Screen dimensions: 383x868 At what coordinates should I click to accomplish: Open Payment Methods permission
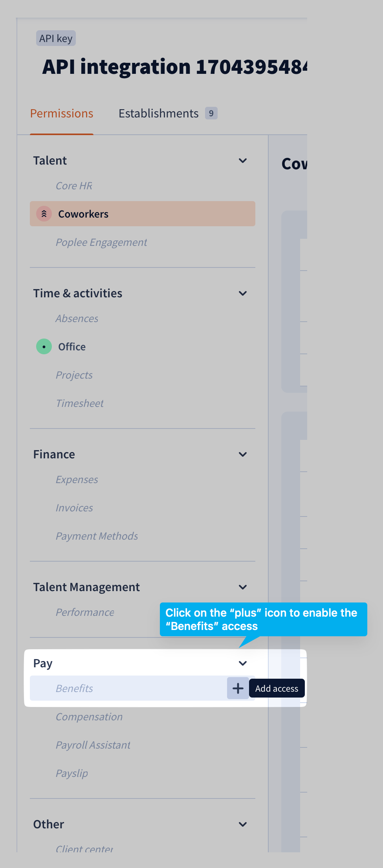[x=97, y=536]
